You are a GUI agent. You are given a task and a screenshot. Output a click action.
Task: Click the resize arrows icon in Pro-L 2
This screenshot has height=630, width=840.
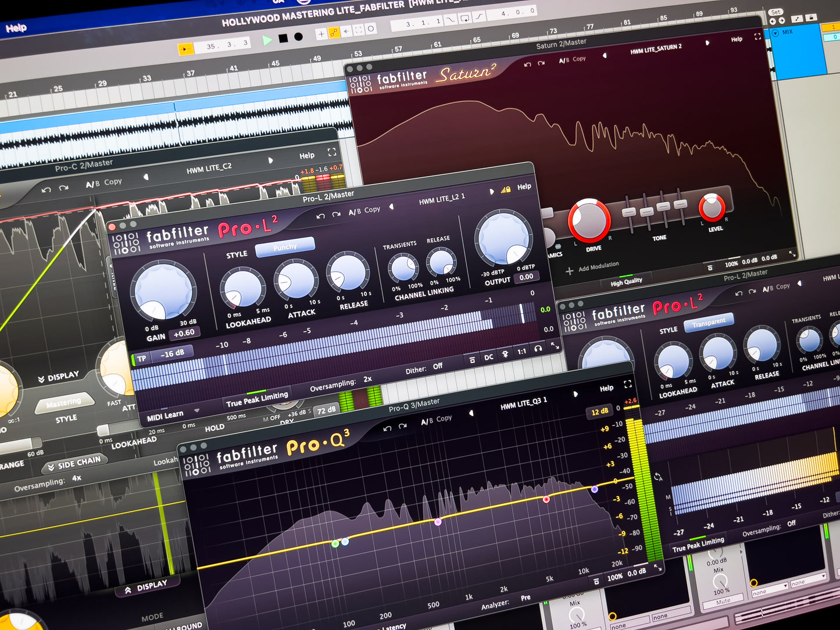coord(555,346)
